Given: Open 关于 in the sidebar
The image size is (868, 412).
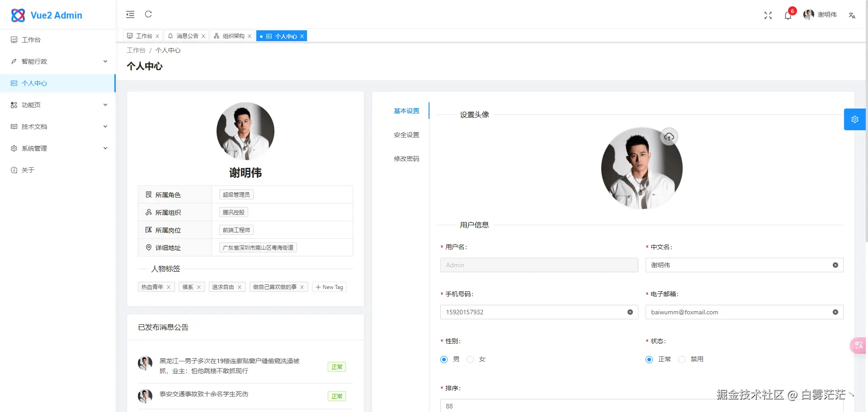Looking at the screenshot, I should click(x=58, y=170).
